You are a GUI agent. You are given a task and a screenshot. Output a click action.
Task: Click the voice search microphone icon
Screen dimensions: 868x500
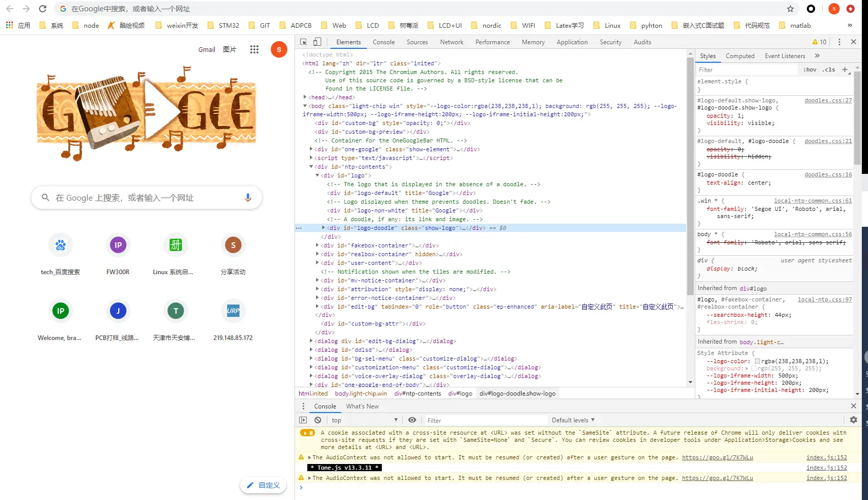248,198
